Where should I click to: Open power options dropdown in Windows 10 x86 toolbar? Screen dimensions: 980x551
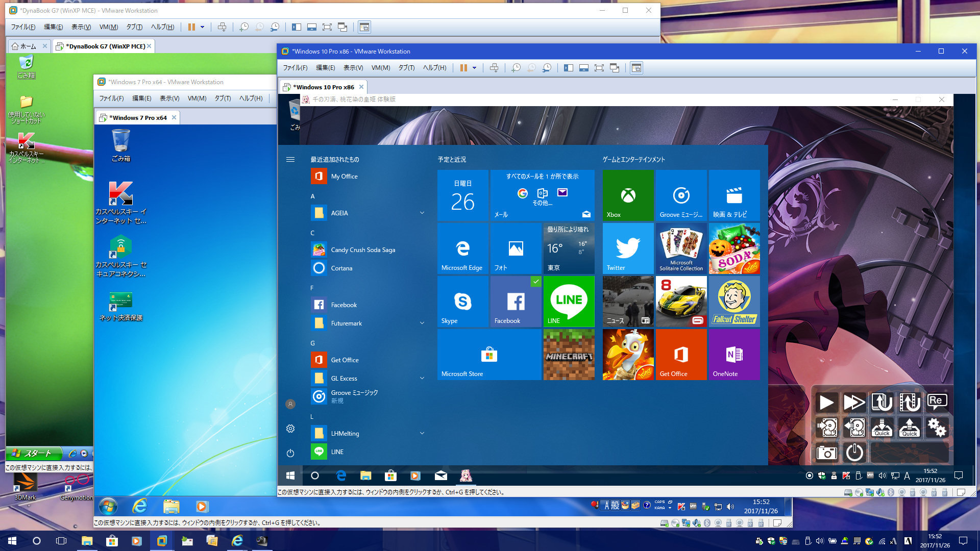point(474,68)
